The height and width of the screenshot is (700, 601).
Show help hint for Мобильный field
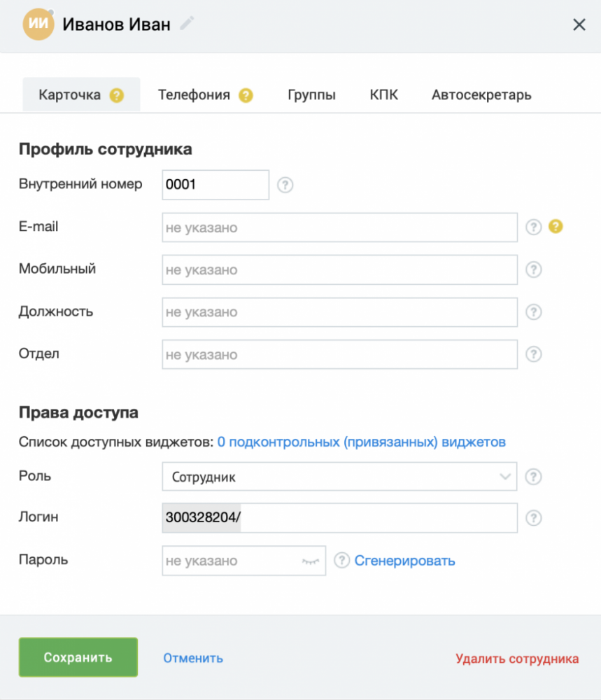click(x=534, y=269)
